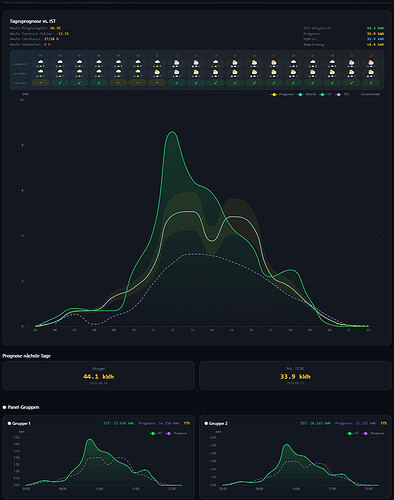The height and width of the screenshot is (500, 394).
Task: Click the upper-row weather icon for hour 09
Action: coord(118,62)
